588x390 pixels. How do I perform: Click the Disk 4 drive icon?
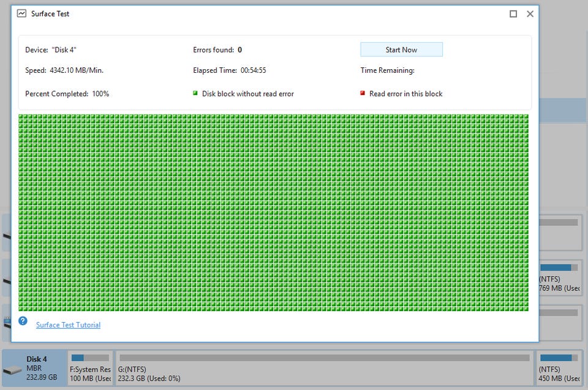click(12, 370)
